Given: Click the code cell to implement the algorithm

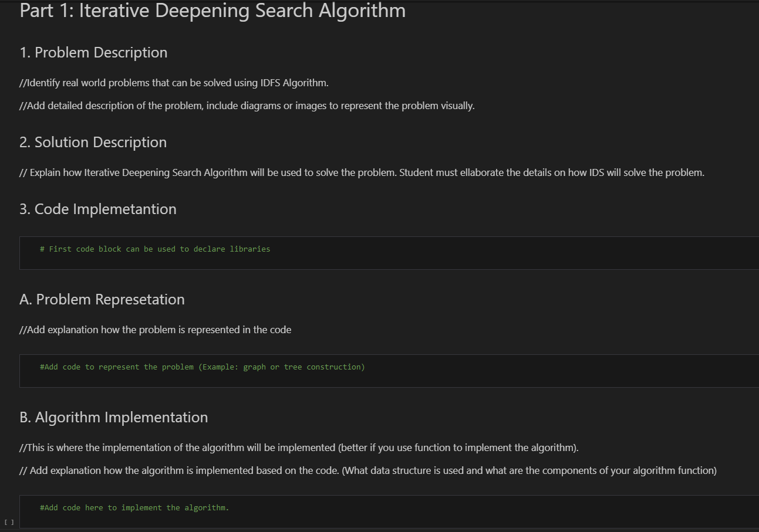Looking at the screenshot, I should [x=389, y=511].
